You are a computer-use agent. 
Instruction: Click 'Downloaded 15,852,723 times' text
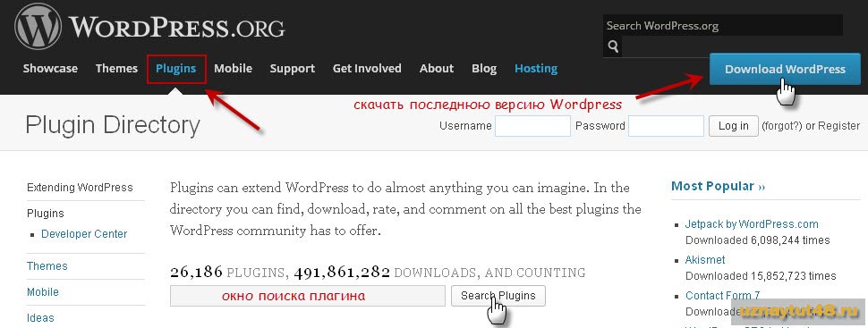pyautogui.click(x=761, y=276)
